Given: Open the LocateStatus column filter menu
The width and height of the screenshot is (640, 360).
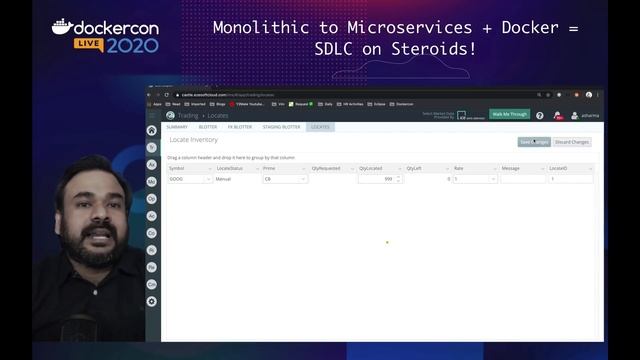Looking at the screenshot, I should point(257,169).
